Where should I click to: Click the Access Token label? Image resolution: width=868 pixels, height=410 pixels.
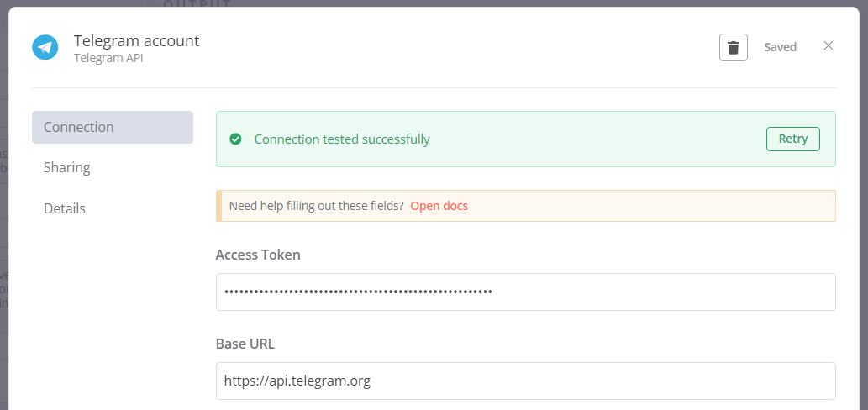(x=258, y=255)
